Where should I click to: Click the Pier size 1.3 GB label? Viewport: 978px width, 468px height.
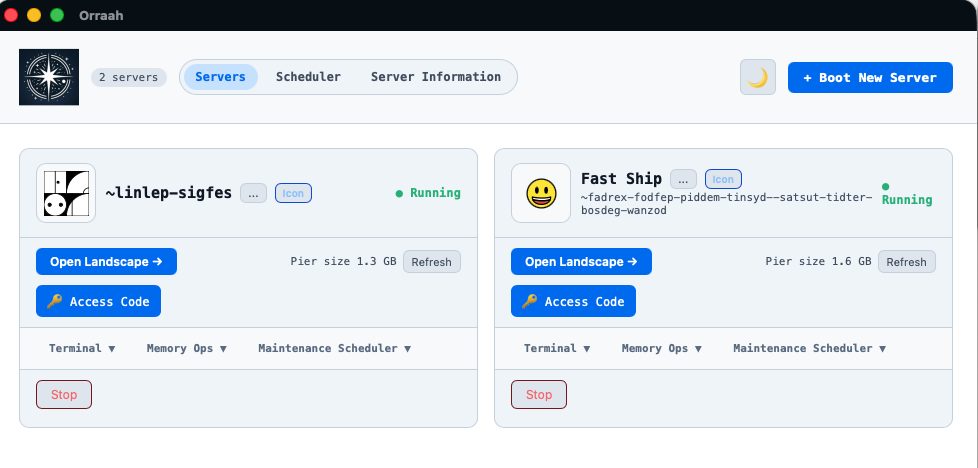(x=343, y=261)
